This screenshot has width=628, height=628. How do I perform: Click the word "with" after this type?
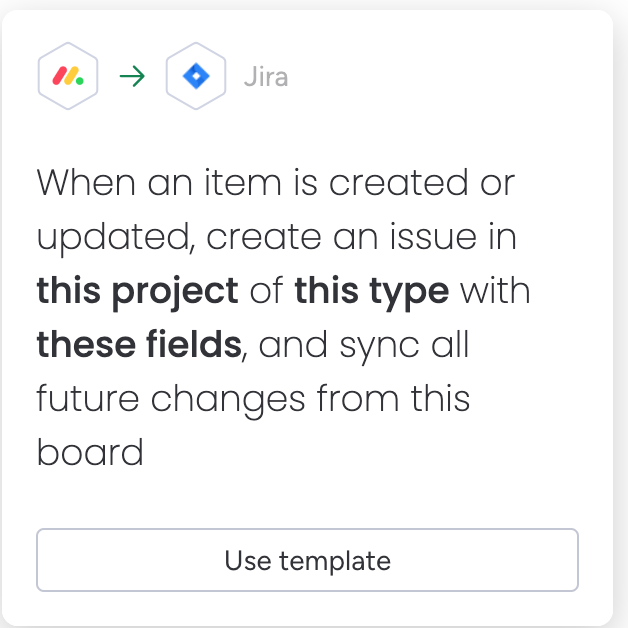(x=495, y=291)
